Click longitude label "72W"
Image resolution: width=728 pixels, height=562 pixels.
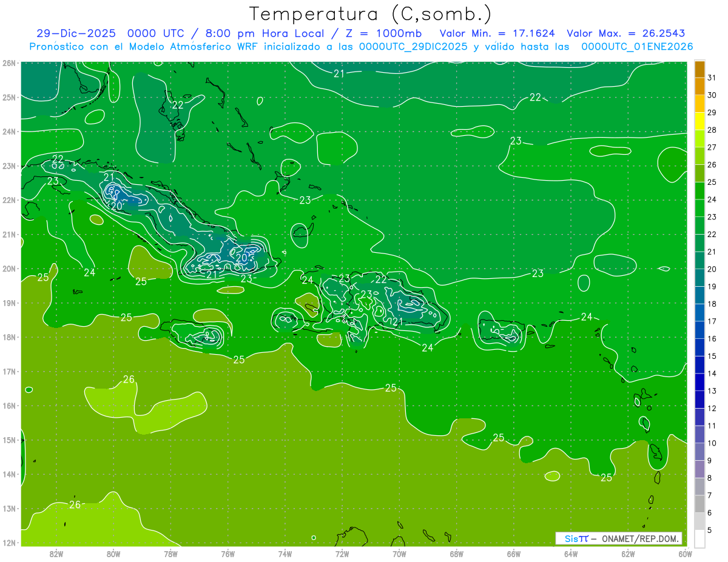coord(342,554)
